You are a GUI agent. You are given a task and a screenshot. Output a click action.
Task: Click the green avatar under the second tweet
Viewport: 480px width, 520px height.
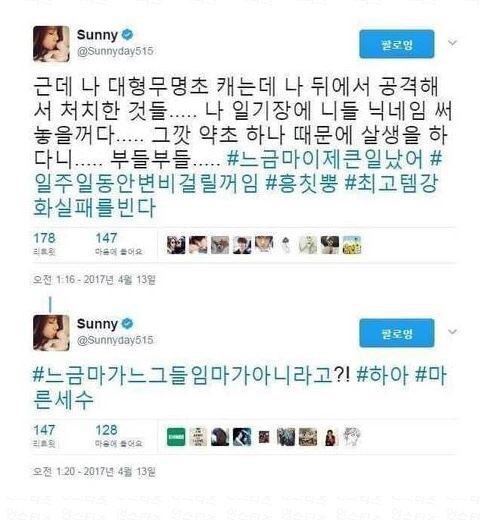click(x=176, y=437)
